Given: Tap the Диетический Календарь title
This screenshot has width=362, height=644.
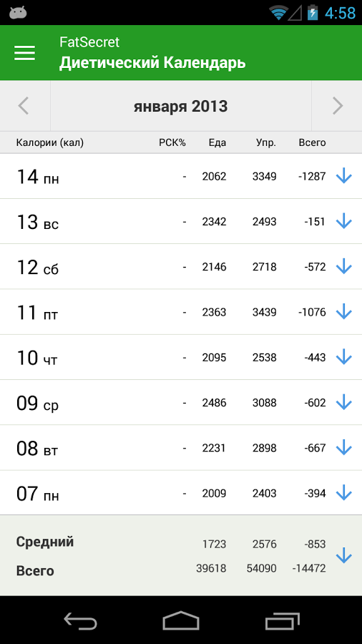Looking at the screenshot, I should 152,64.
